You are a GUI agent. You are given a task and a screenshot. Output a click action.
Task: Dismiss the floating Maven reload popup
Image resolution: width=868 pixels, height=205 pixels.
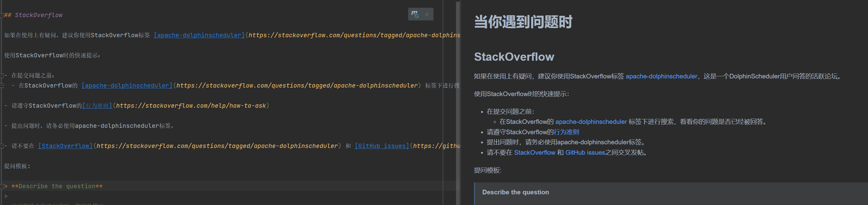(x=427, y=14)
